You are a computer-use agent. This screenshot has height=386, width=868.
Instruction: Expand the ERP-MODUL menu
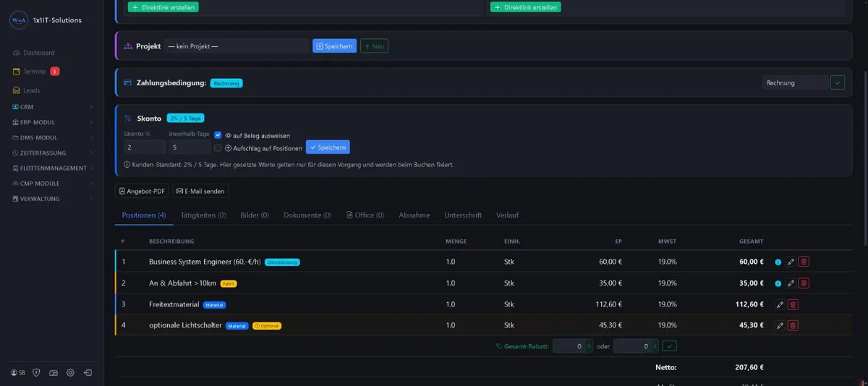pos(52,122)
